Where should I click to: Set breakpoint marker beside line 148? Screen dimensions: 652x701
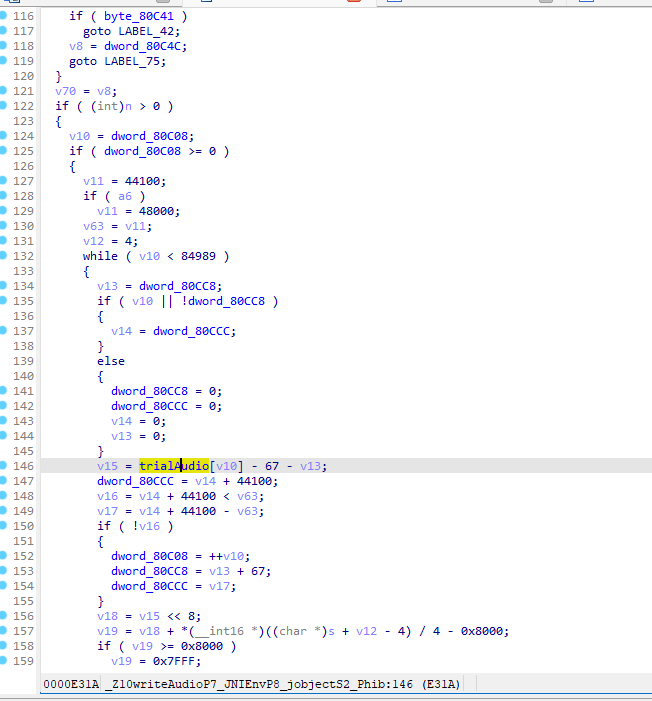(x=3, y=495)
